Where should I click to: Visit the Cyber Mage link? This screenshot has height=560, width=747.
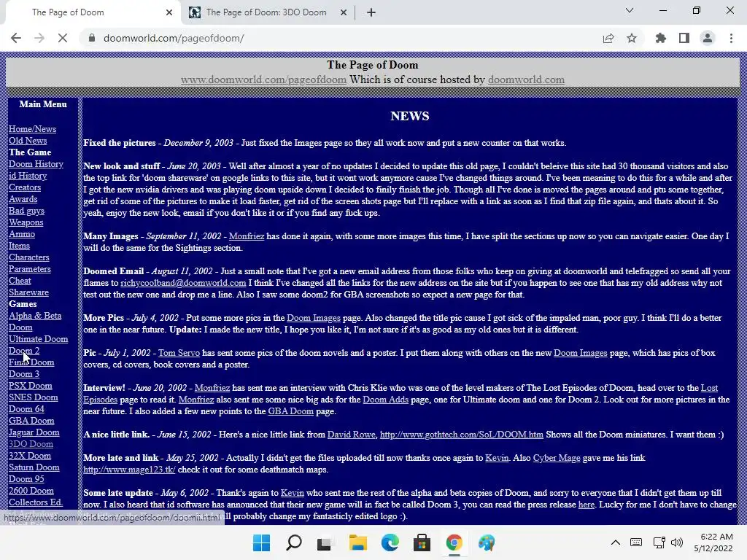click(x=557, y=458)
